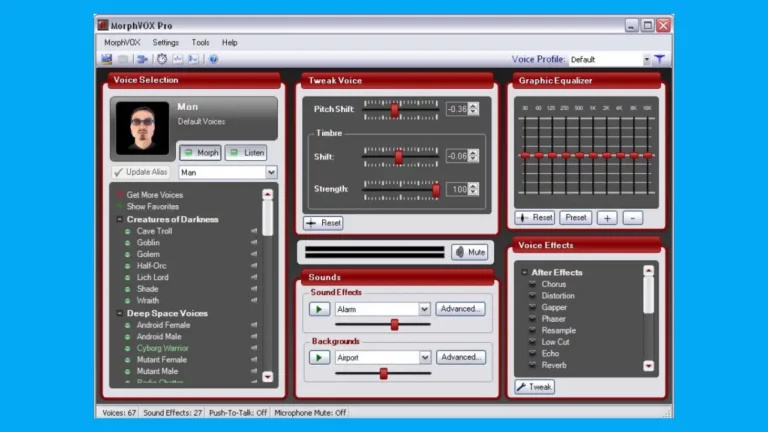Select the Cyborg Warrior voice
768x432 pixels.
click(x=163, y=348)
